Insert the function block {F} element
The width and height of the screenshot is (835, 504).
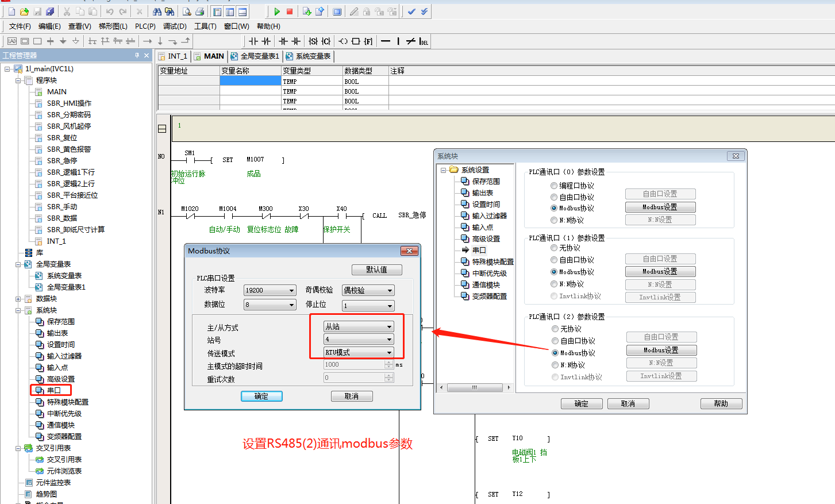tap(368, 41)
